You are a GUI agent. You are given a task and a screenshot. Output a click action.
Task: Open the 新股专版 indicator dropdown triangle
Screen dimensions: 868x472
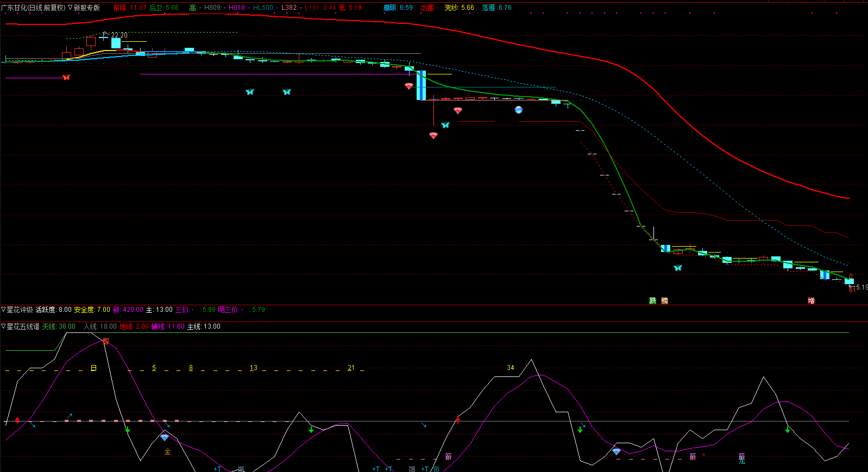pyautogui.click(x=70, y=8)
